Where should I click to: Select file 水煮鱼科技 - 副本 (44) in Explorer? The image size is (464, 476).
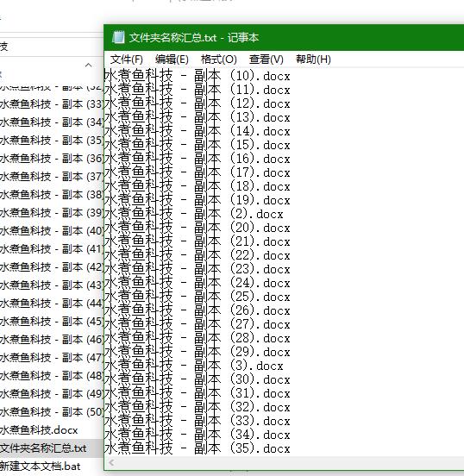pos(52,304)
